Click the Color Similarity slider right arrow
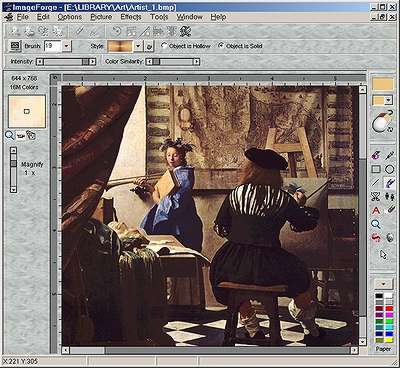 (x=197, y=62)
